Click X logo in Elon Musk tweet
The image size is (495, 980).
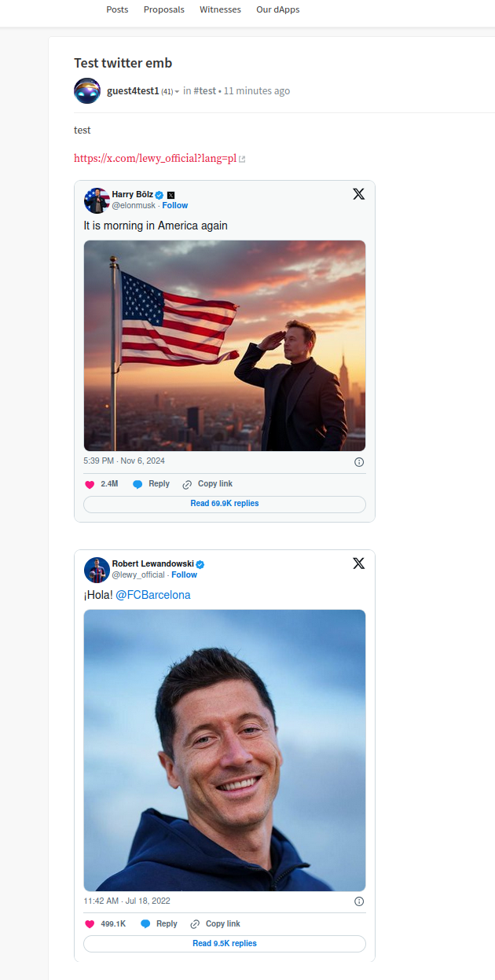click(x=358, y=194)
